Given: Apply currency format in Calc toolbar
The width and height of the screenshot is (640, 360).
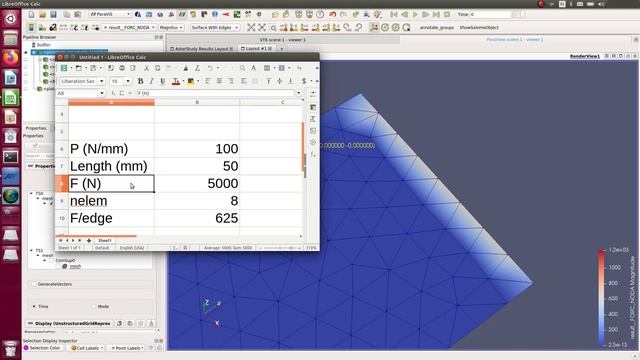Looking at the screenshot, I should (x=304, y=81).
